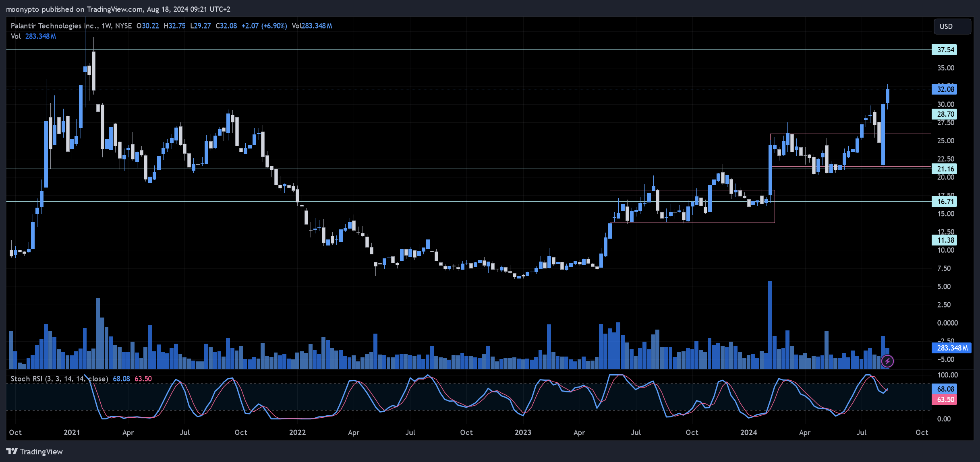980x462 pixels.
Task: Click the 35.00 price scale tick
Action: (x=945, y=68)
